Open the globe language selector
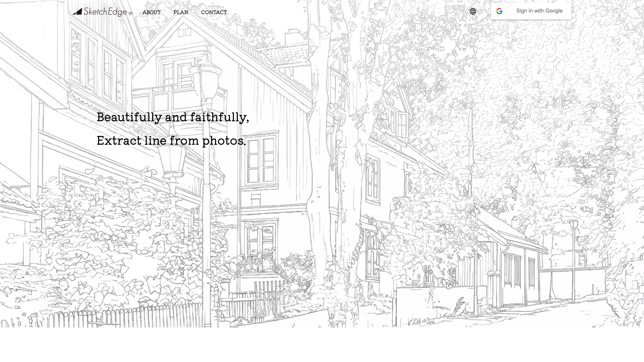Viewport: 644px width, 362px height. [473, 11]
